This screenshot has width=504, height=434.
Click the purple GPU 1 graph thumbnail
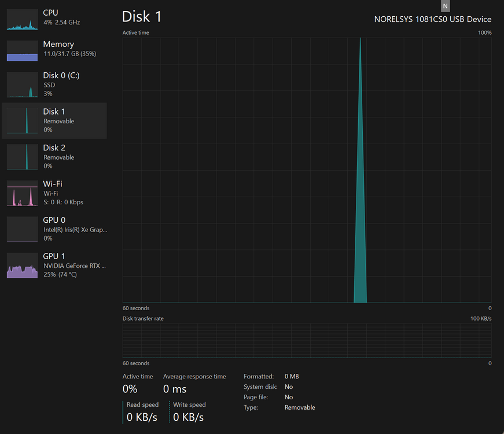click(x=22, y=266)
